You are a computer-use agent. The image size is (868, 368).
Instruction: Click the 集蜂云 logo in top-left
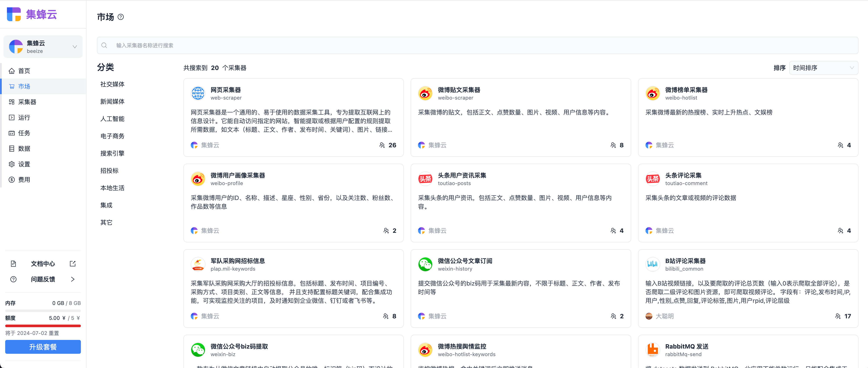(32, 14)
